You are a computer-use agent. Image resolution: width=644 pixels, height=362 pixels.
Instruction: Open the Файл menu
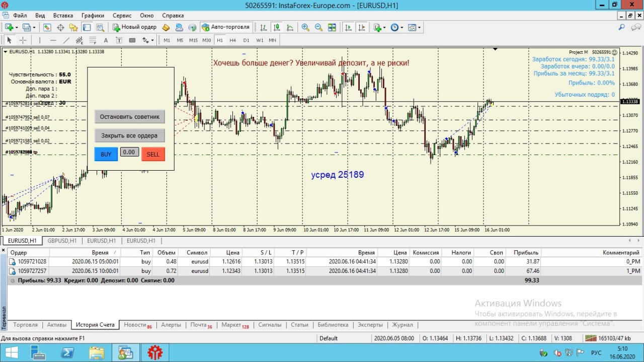20,16
